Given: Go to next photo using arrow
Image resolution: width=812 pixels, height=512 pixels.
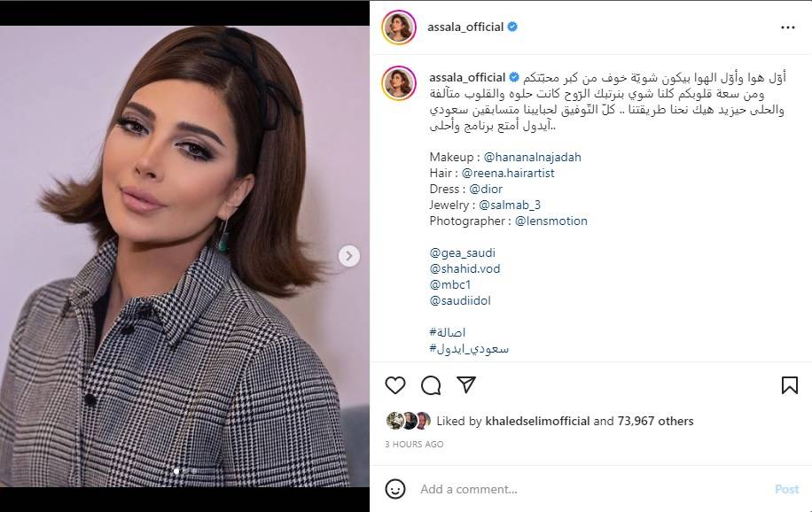Looking at the screenshot, I should click(x=349, y=256).
